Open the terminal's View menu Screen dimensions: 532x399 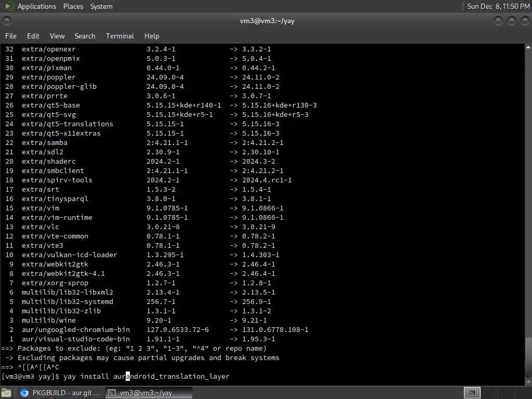(57, 36)
